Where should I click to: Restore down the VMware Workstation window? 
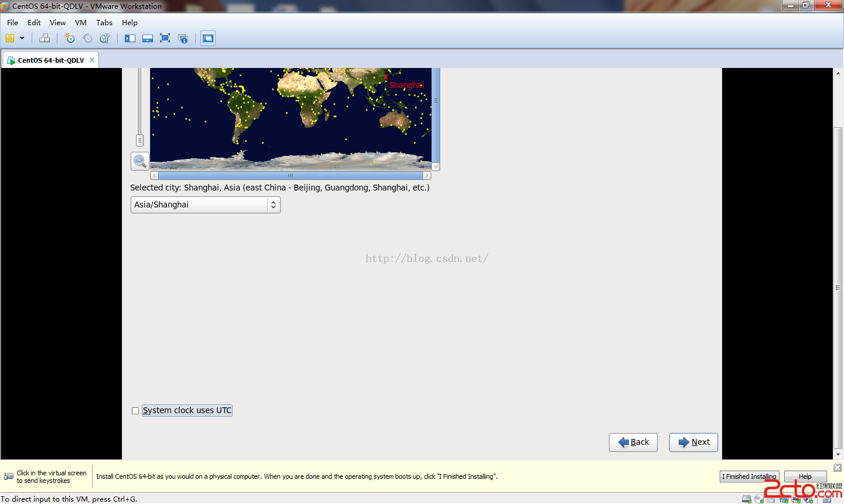806,5
